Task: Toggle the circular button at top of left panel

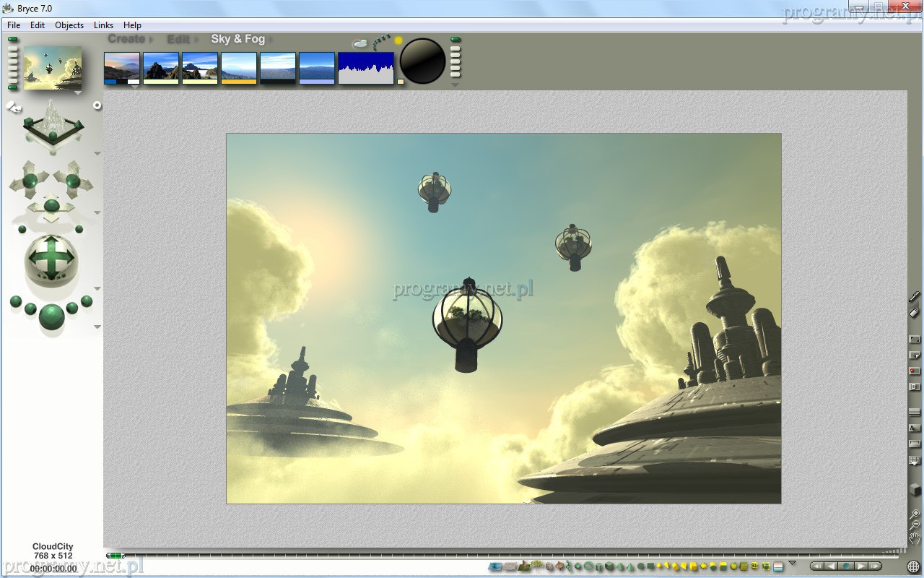Action: pos(97,105)
